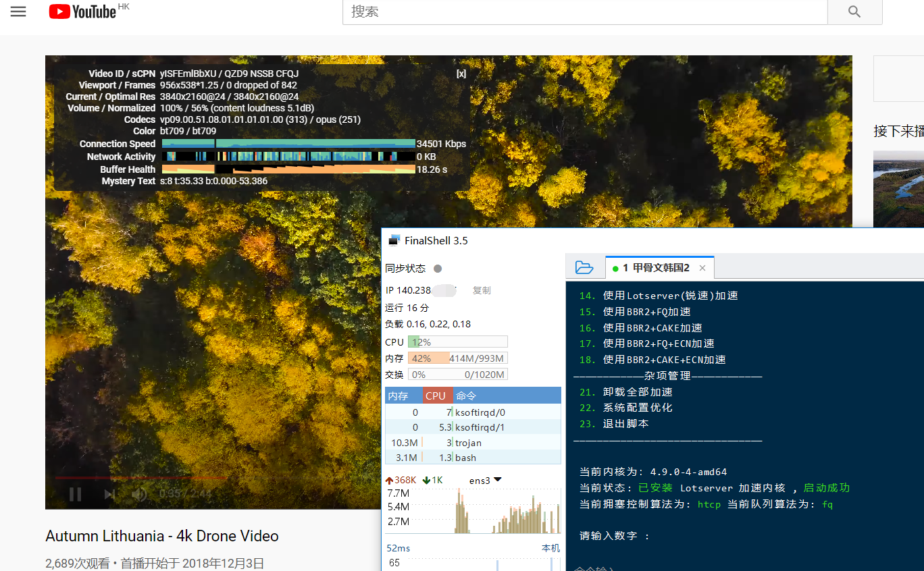Click the magnifier search button
Viewport: 924px width, 571px height.
pos(854,11)
